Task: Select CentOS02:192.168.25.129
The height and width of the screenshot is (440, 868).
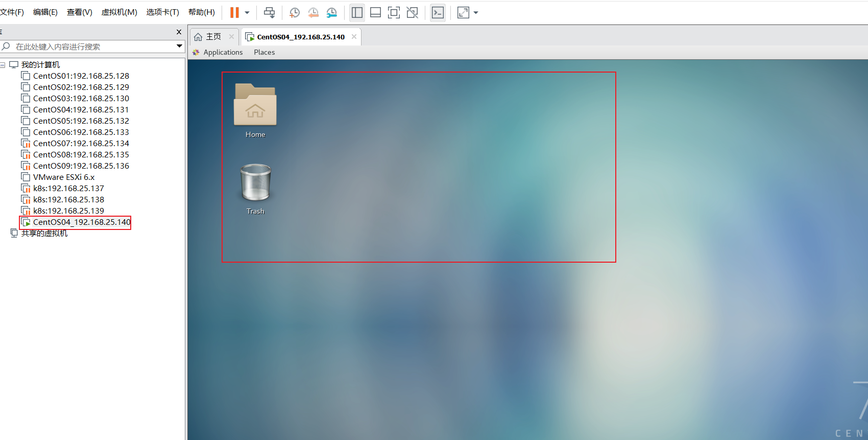Action: pos(81,87)
